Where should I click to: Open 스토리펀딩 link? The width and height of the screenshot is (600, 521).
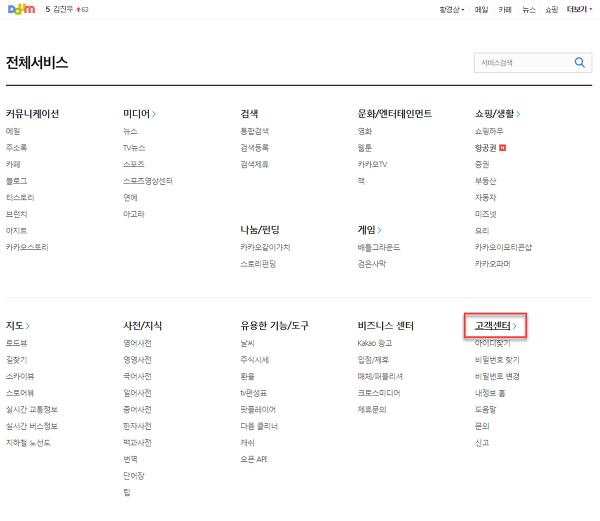[x=258, y=264]
